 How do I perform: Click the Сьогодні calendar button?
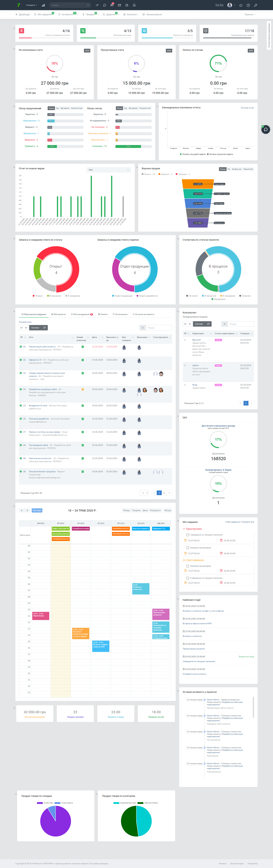37,510
